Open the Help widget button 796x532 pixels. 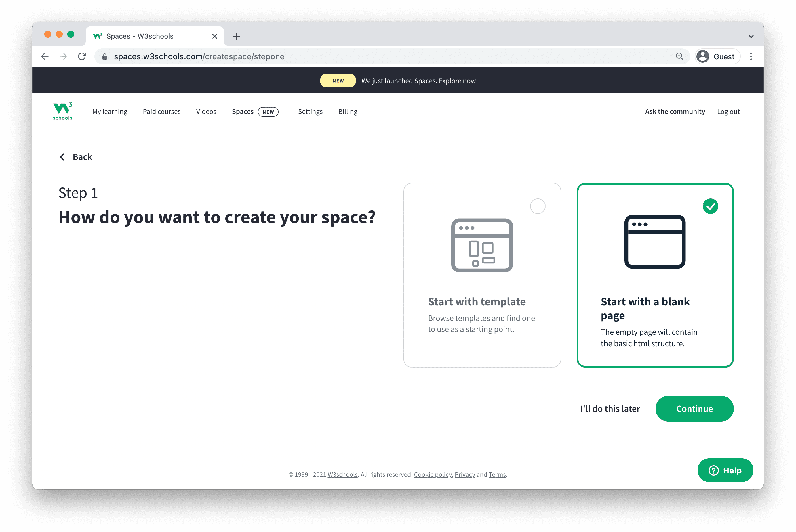(725, 470)
